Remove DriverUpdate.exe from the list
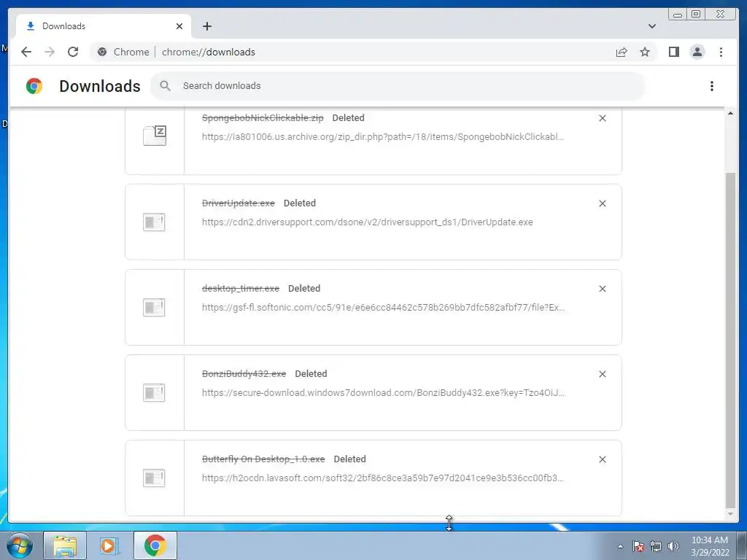 click(x=602, y=203)
